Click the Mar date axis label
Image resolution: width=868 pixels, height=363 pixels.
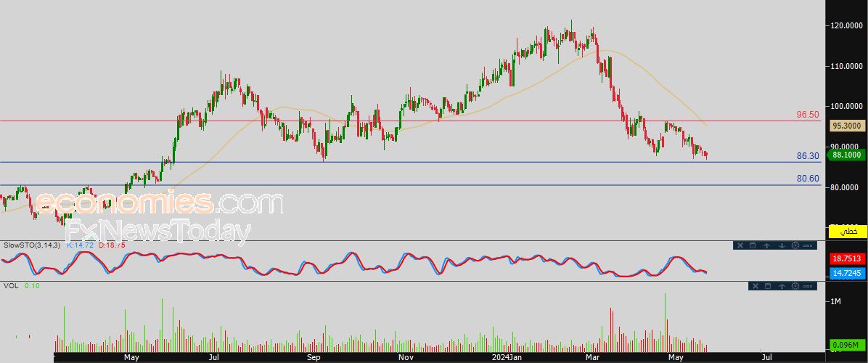click(x=594, y=357)
